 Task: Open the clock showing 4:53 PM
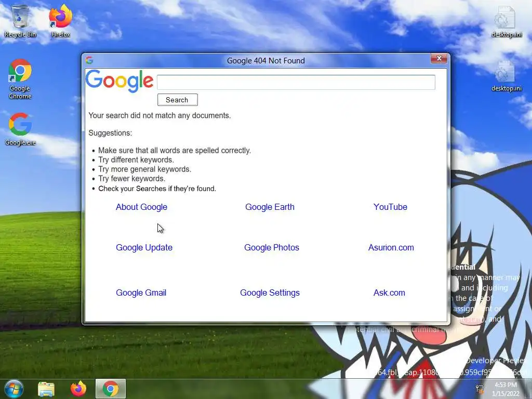tap(506, 389)
